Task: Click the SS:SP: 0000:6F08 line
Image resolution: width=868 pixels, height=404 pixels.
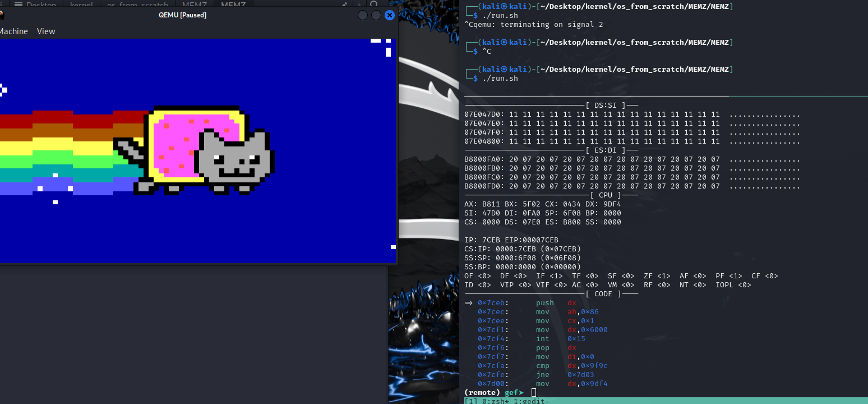Action: coord(523,258)
